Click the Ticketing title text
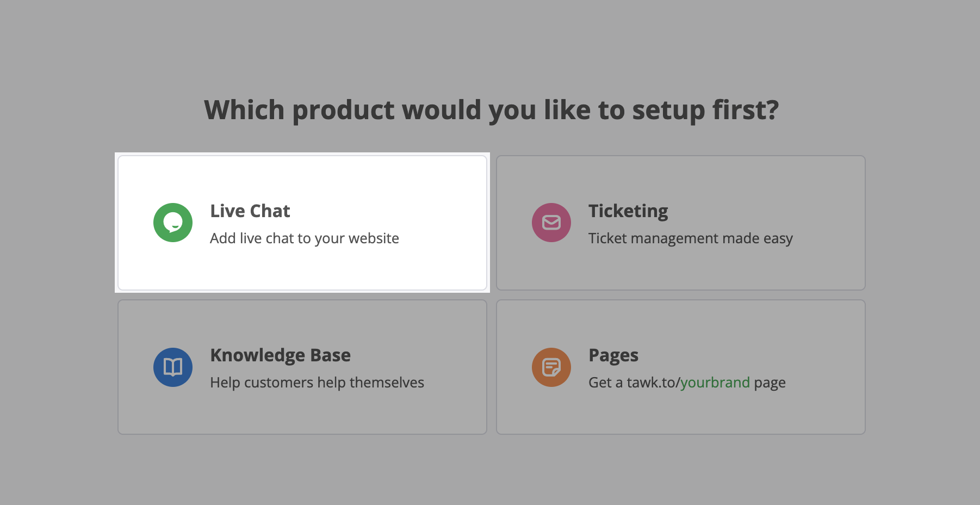This screenshot has width=980, height=505. pyautogui.click(x=628, y=211)
